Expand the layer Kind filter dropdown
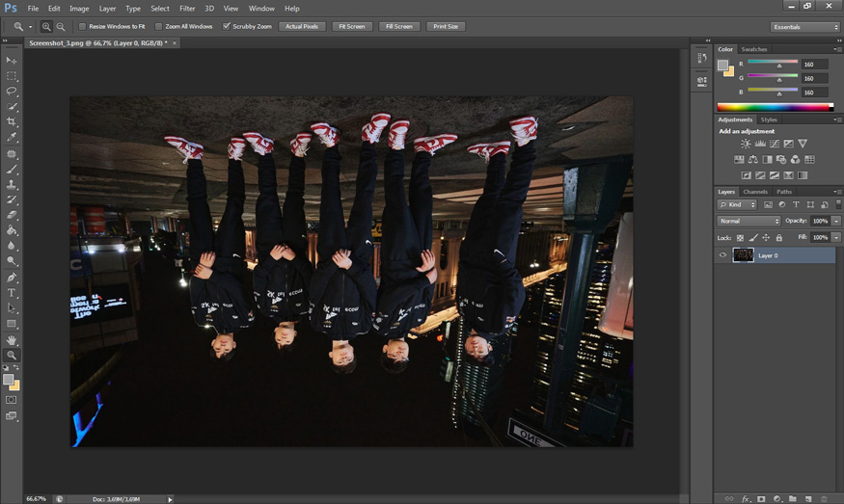 [x=738, y=205]
